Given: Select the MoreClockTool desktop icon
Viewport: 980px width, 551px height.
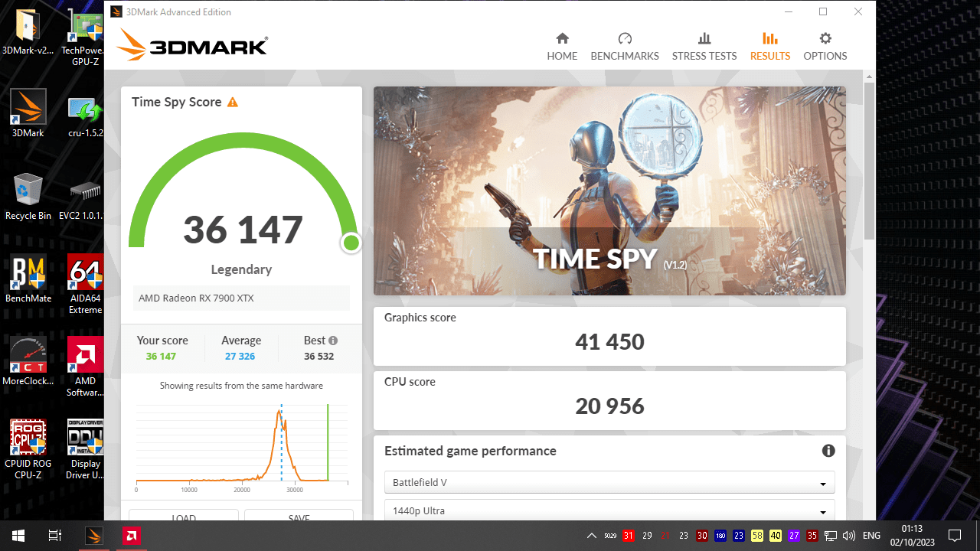Looking at the screenshot, I should click(28, 361).
